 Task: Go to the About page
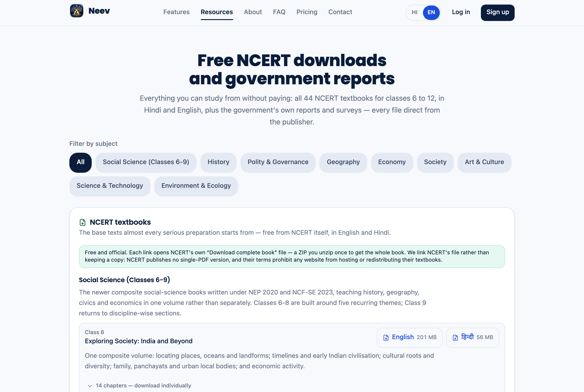253,12
